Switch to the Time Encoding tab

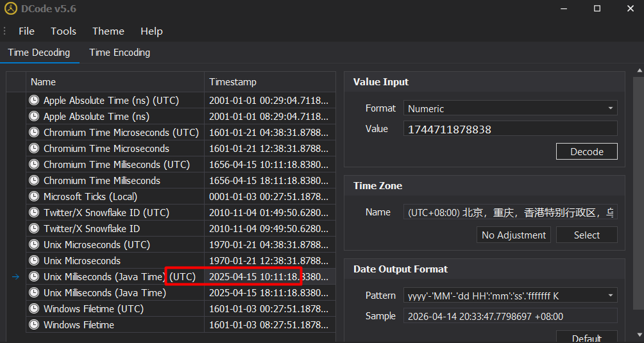pyautogui.click(x=119, y=53)
